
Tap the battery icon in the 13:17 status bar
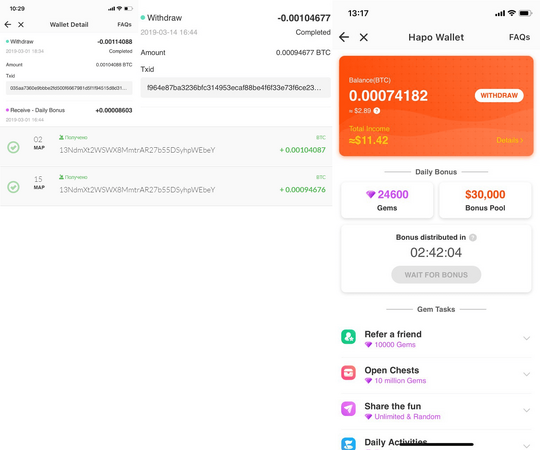tap(525, 13)
